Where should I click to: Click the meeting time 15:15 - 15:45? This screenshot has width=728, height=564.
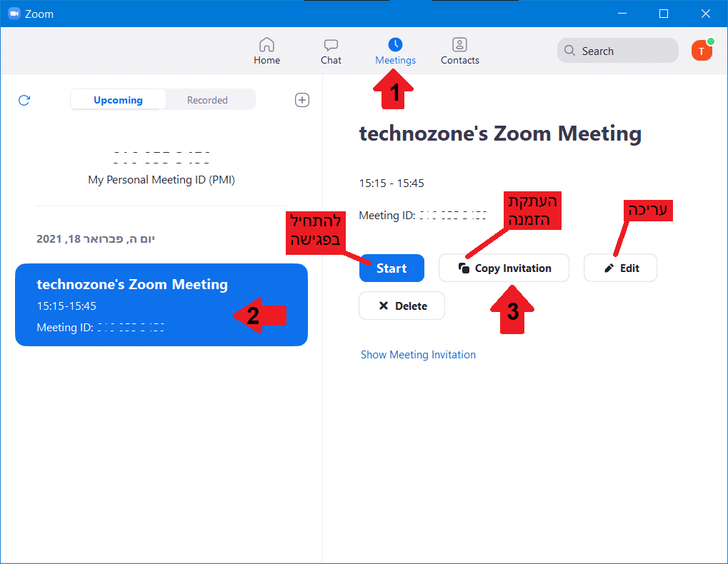pos(392,183)
